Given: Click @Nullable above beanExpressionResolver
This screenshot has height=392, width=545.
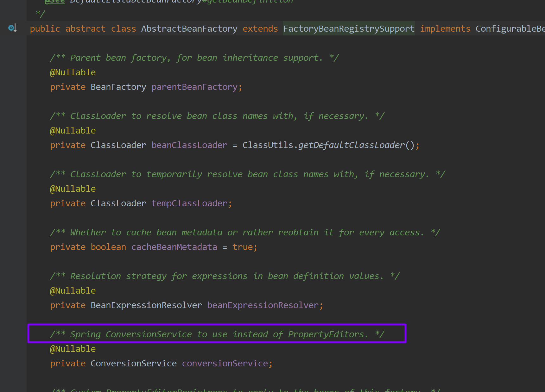Looking at the screenshot, I should point(73,291).
